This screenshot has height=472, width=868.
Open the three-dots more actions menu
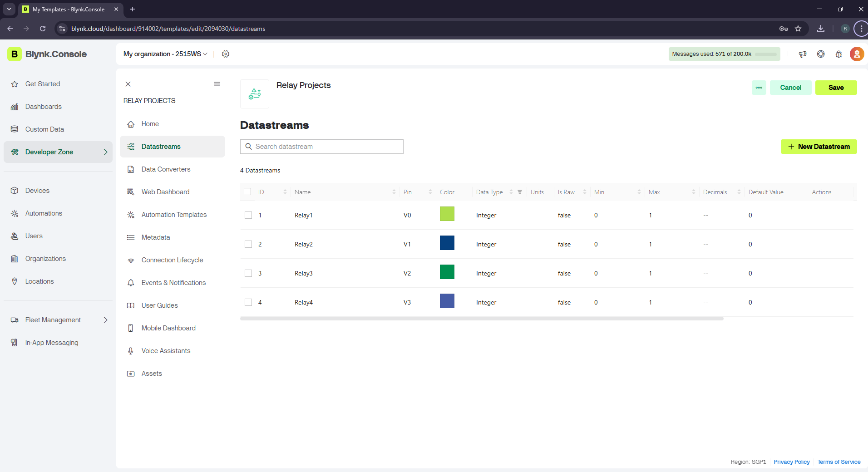click(x=759, y=88)
